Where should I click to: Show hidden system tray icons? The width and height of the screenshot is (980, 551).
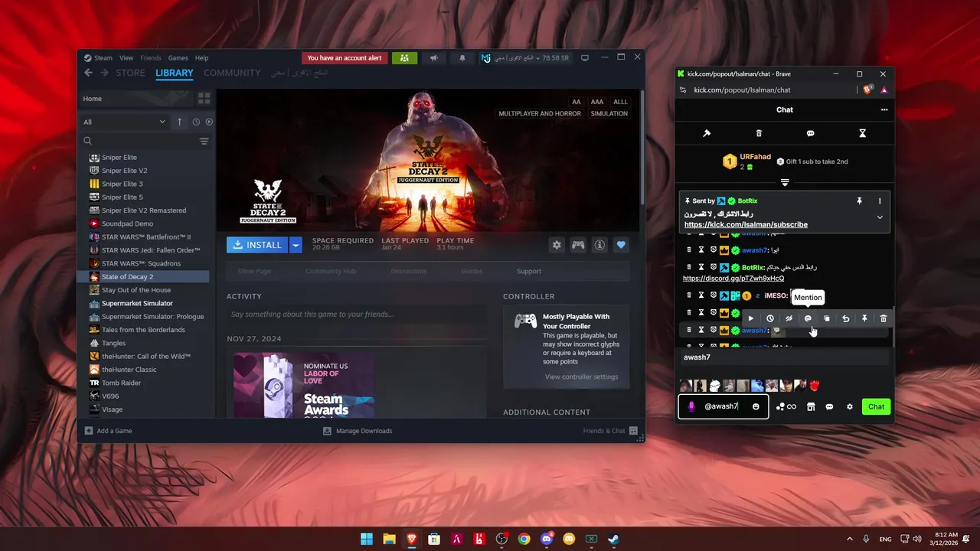pos(850,539)
